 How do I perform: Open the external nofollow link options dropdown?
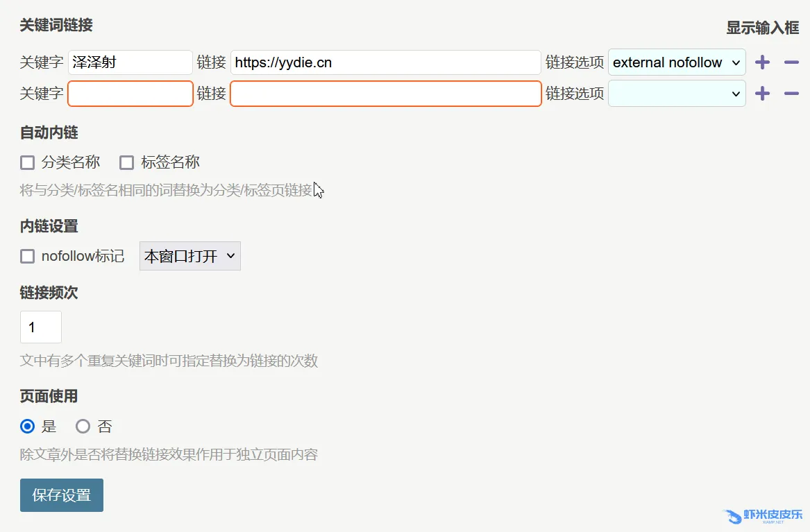(x=677, y=62)
